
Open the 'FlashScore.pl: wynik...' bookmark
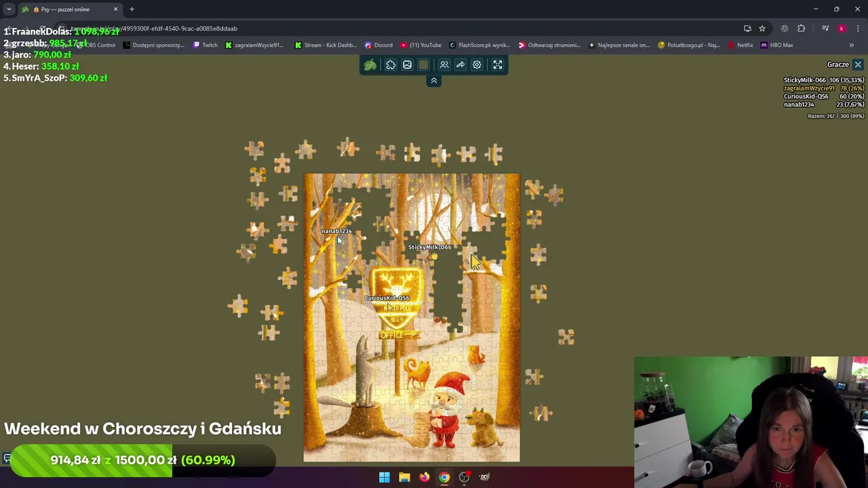[x=479, y=45]
